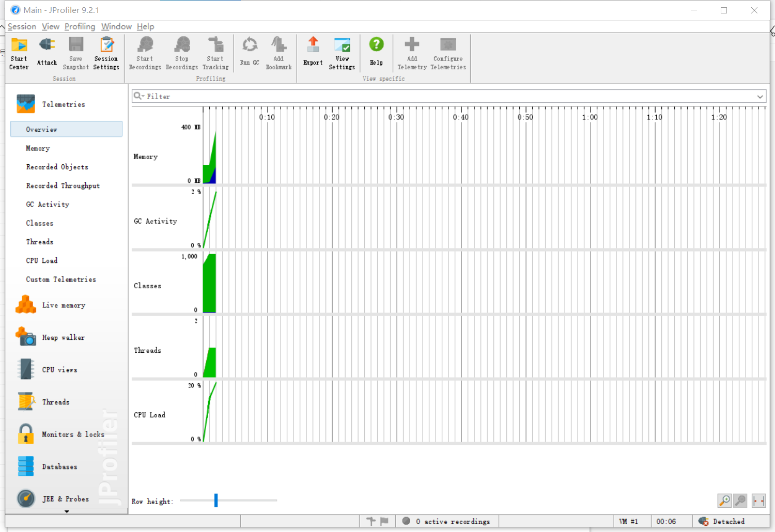
Task: Open the Threads section with spool icon
Action: tap(43, 402)
